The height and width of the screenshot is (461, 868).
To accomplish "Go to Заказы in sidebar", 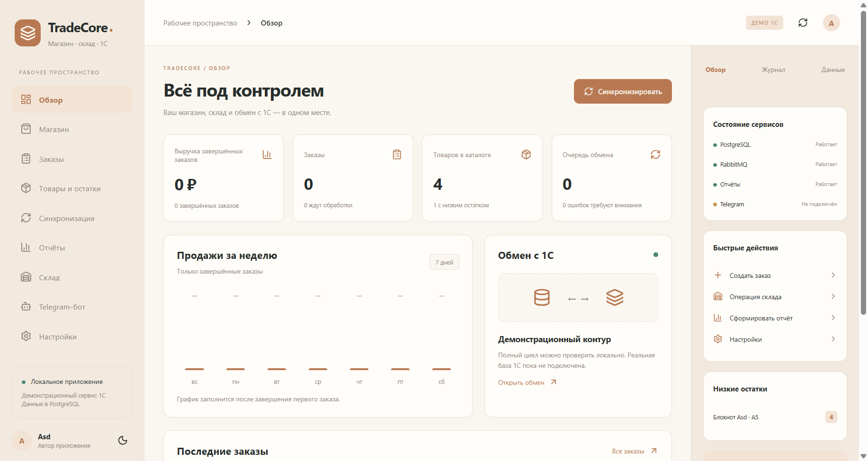I will pyautogui.click(x=72, y=159).
